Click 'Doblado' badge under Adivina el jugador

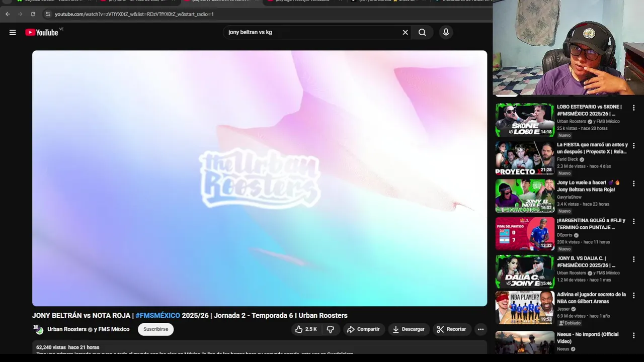570,323
